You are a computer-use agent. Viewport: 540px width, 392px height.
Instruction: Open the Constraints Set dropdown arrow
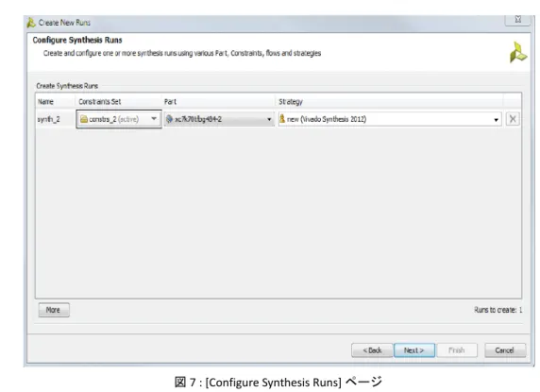pos(154,119)
